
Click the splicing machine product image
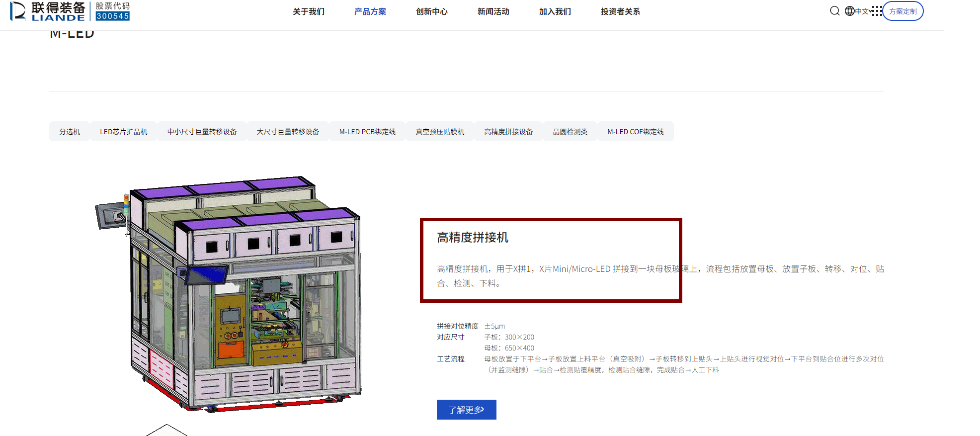pyautogui.click(x=228, y=294)
